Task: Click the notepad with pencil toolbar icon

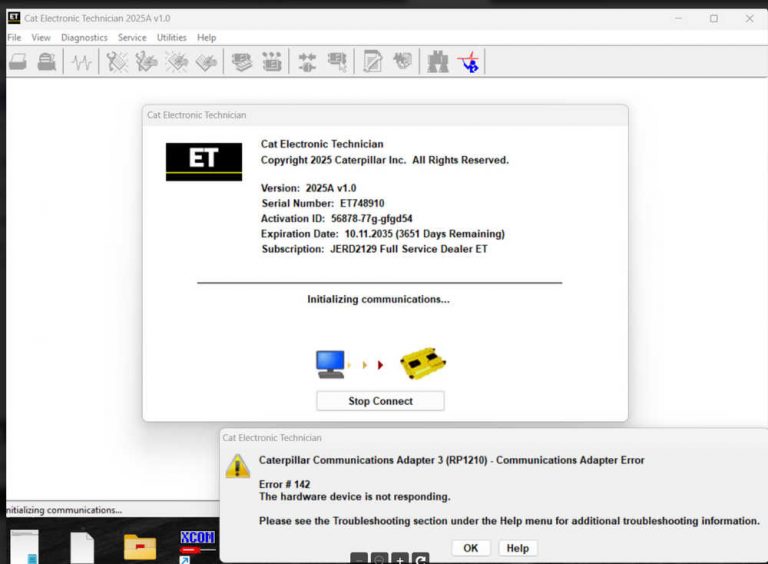Action: (x=372, y=62)
